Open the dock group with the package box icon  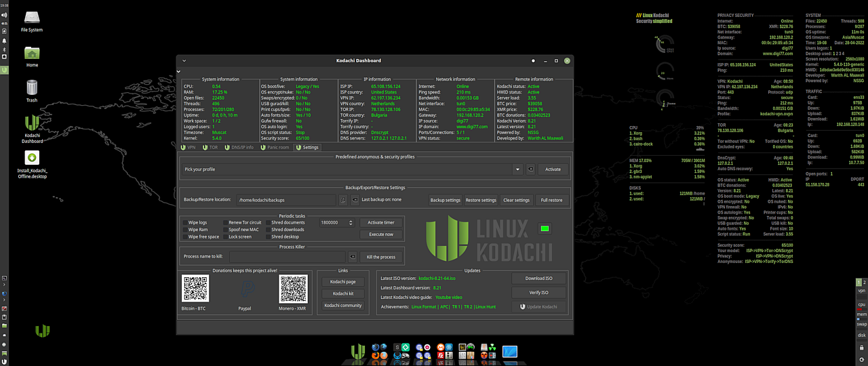[x=467, y=351]
